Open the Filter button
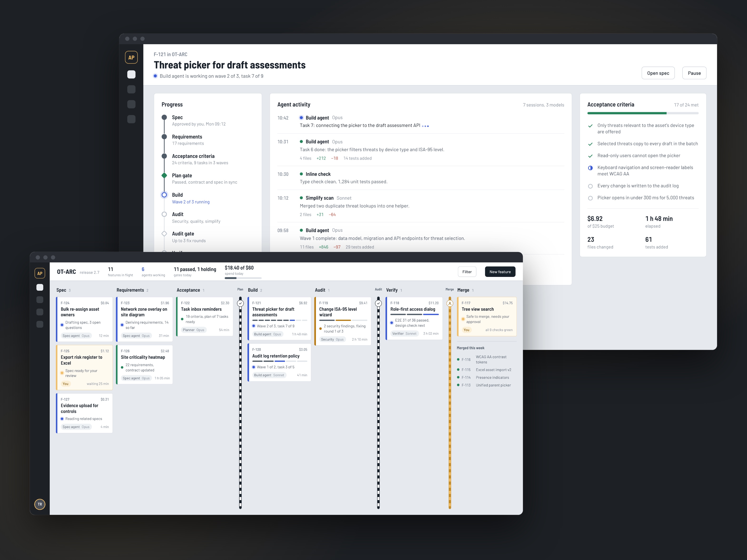747x560 pixels. click(467, 272)
